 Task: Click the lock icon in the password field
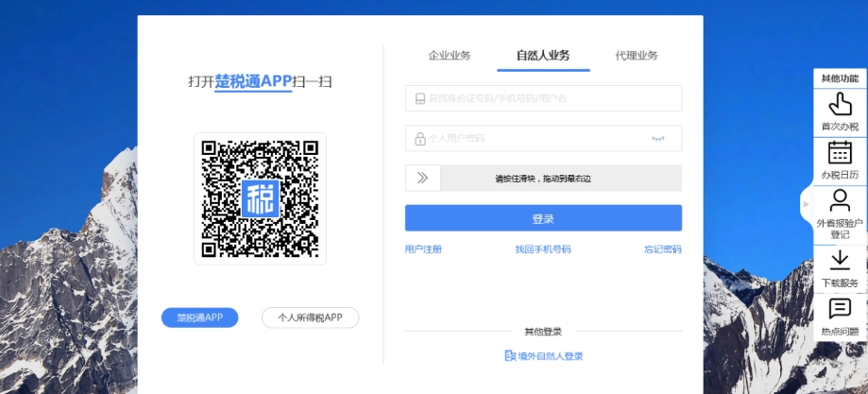(x=420, y=139)
